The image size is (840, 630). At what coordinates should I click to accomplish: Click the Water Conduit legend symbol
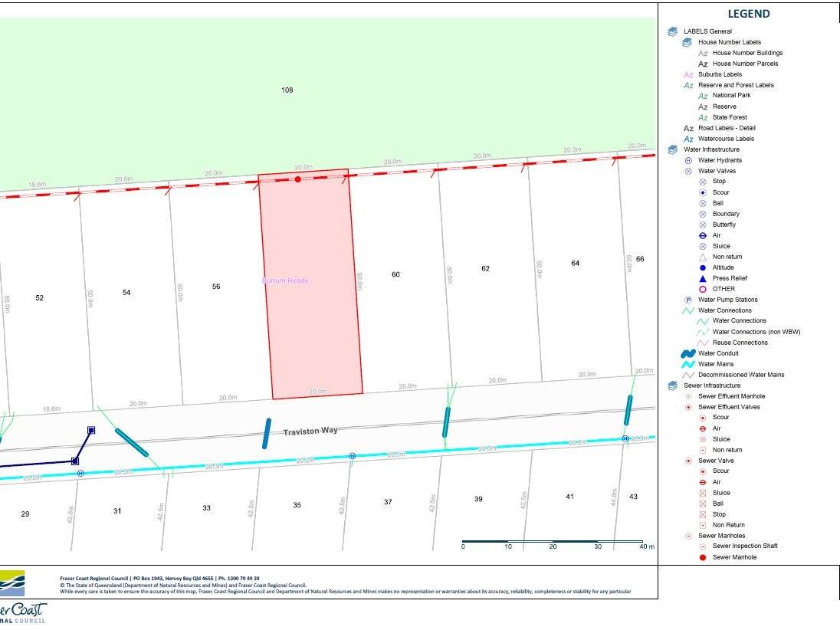(688, 353)
